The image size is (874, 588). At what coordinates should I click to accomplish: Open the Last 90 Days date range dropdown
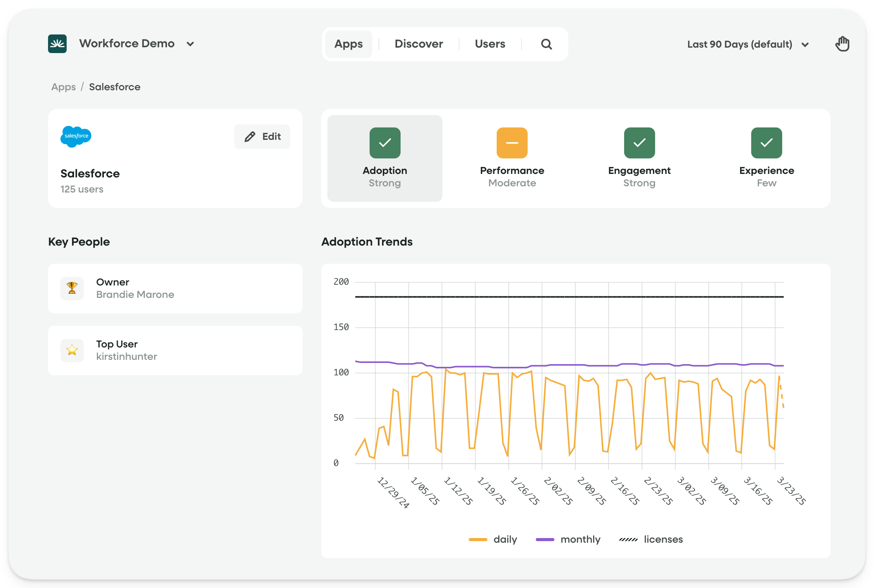point(748,45)
